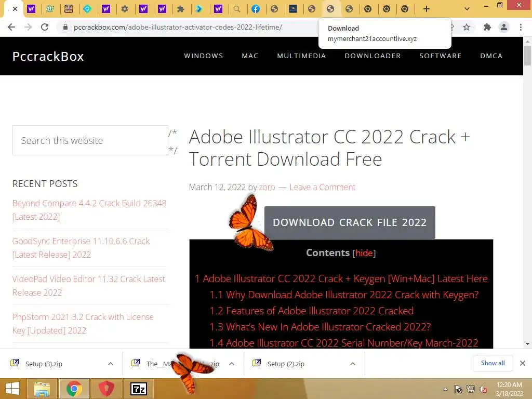Switch to the blue arrow icon tab

click(199, 9)
